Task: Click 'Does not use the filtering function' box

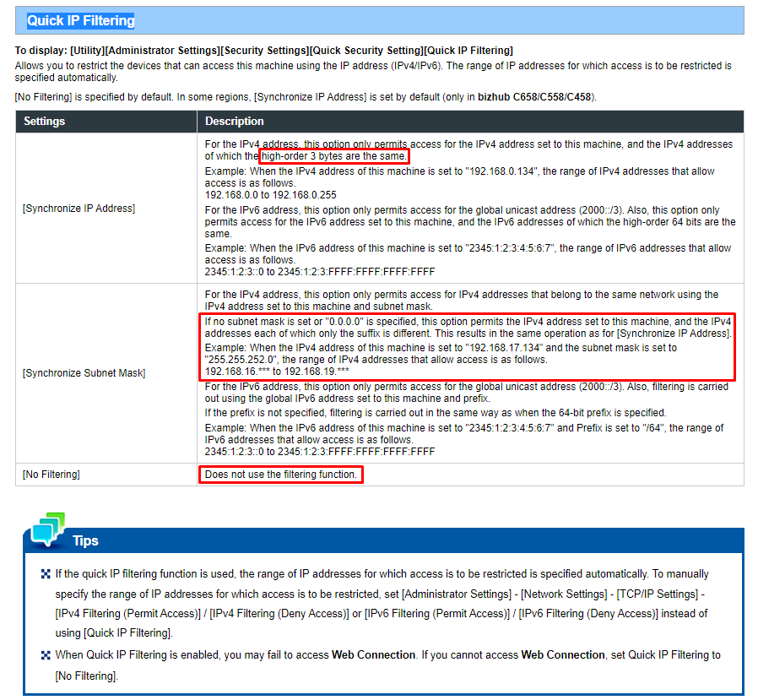Action: (281, 474)
